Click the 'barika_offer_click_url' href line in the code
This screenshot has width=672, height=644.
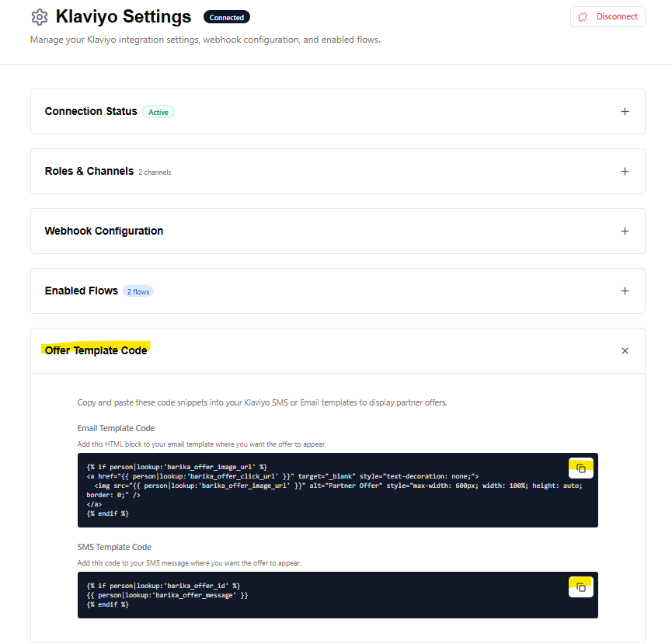(283, 476)
